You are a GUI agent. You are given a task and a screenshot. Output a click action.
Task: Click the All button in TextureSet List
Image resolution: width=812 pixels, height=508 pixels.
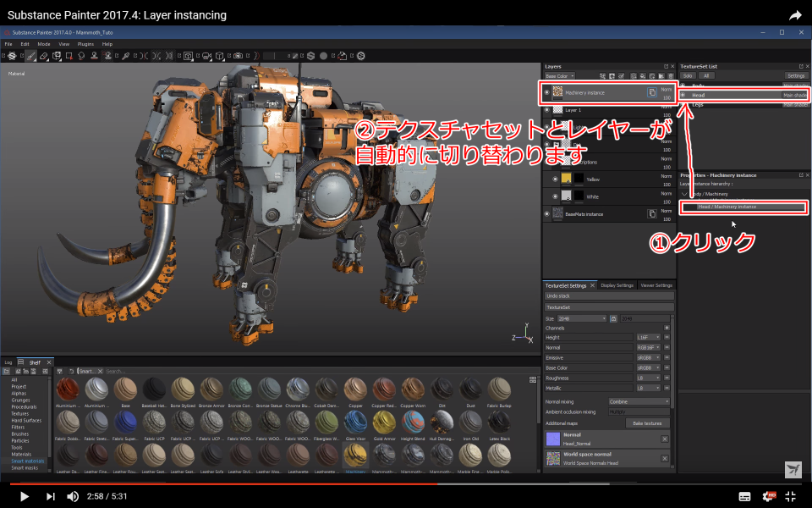706,75
